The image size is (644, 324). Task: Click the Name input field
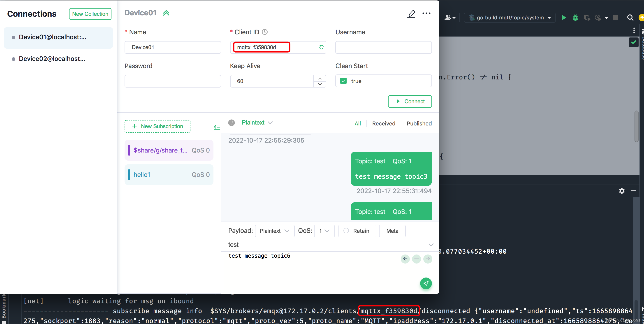(x=172, y=47)
